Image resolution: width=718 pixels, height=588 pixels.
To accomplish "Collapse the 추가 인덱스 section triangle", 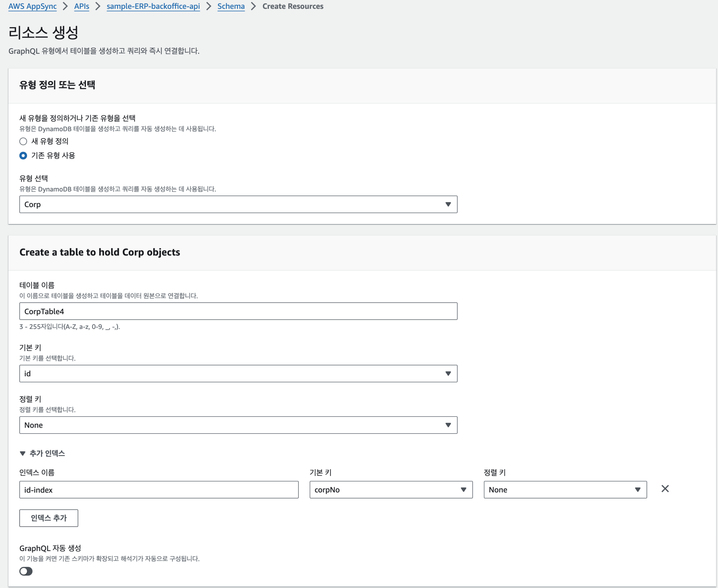I will pos(23,453).
